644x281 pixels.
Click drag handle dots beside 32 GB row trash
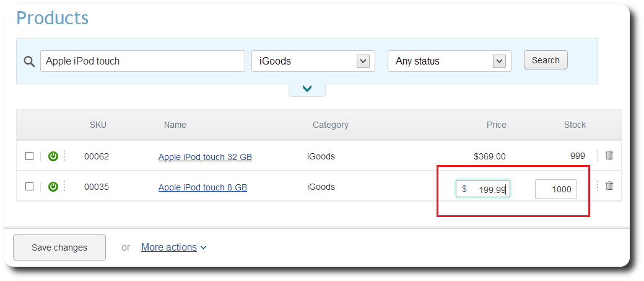pyautogui.click(x=598, y=155)
